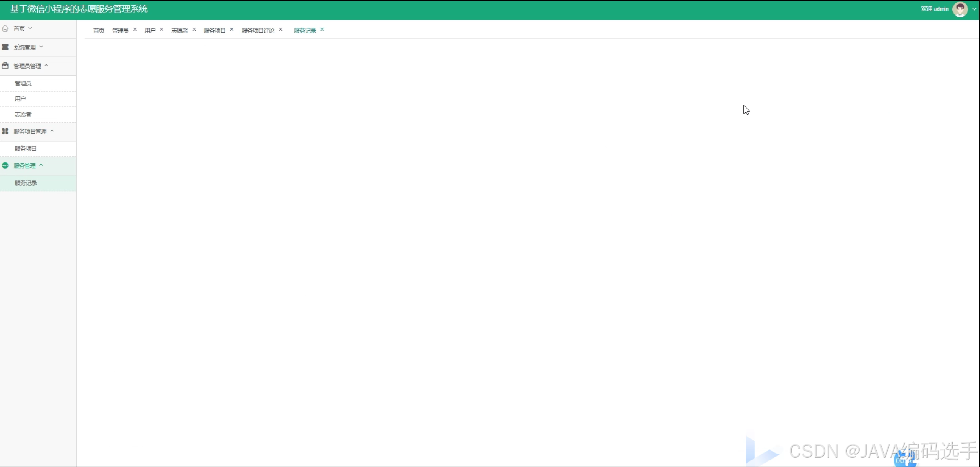Collapse the 管理员管理 menu section
Image resolution: width=980 pixels, height=467 pixels.
[x=46, y=65]
